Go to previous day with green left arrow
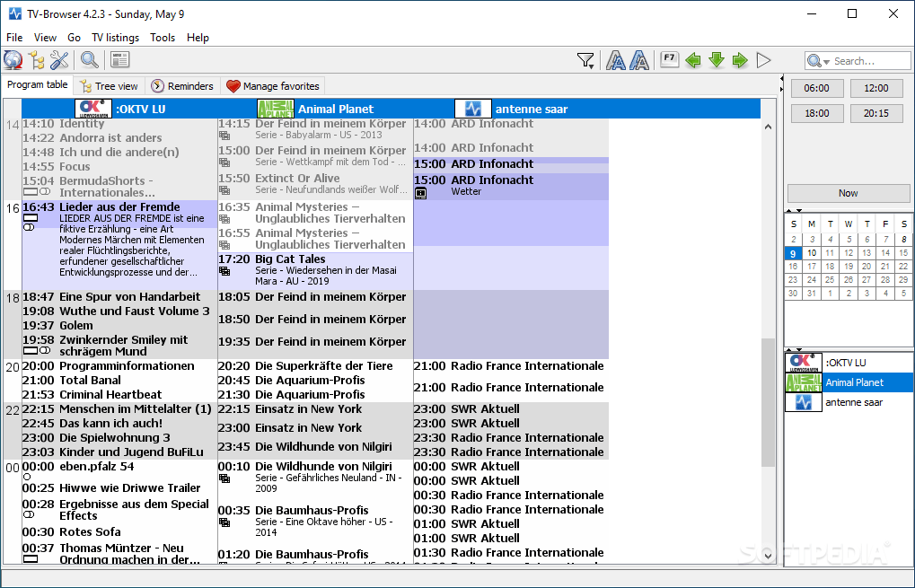 tap(692, 59)
